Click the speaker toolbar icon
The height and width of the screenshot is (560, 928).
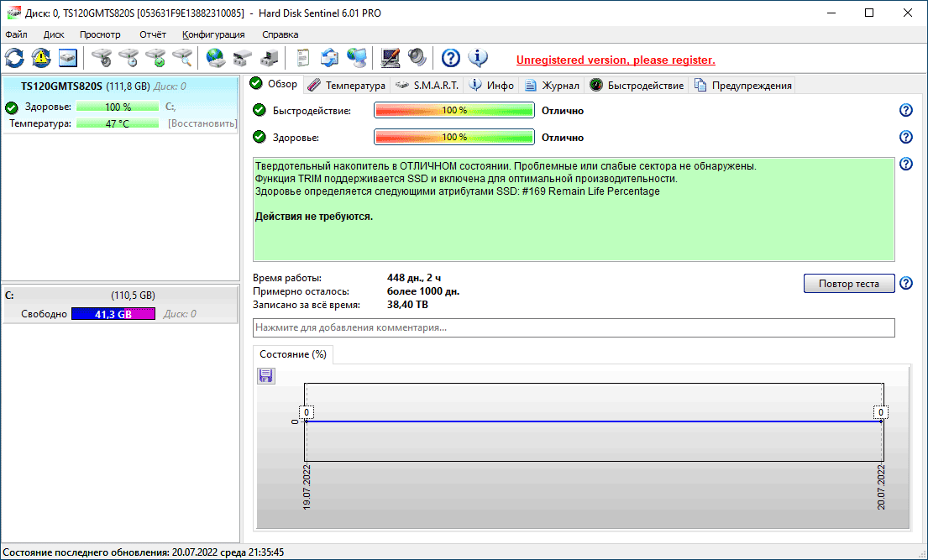(417, 58)
